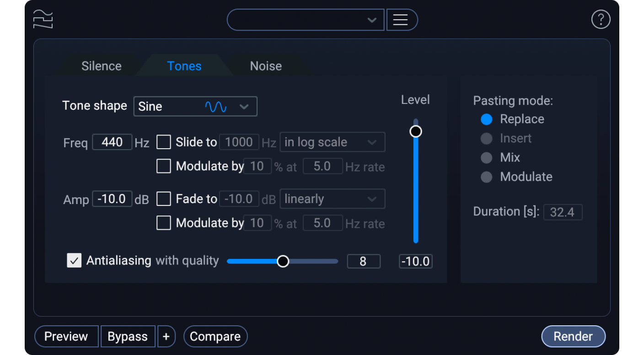The width and height of the screenshot is (644, 355).
Task: Switch to the Silence tab
Action: 101,66
